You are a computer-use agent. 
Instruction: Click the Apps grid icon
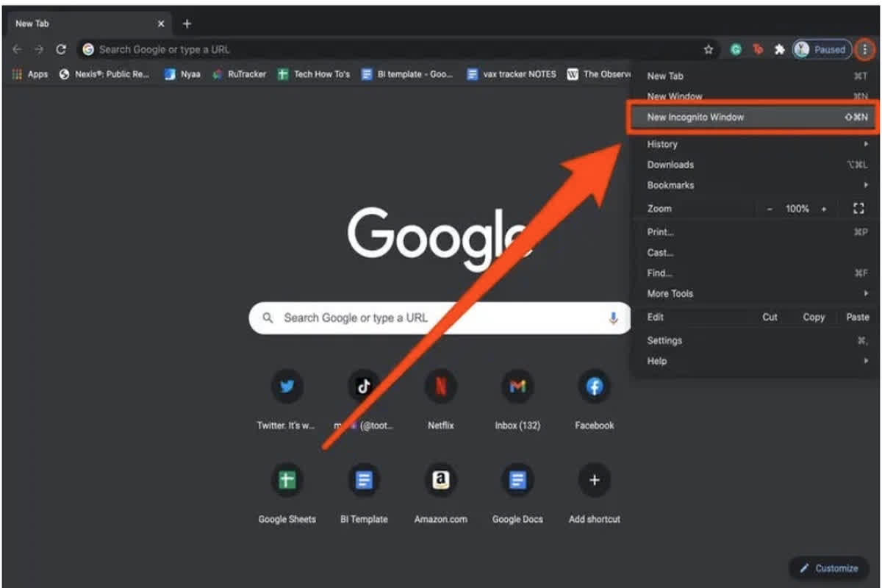17,73
